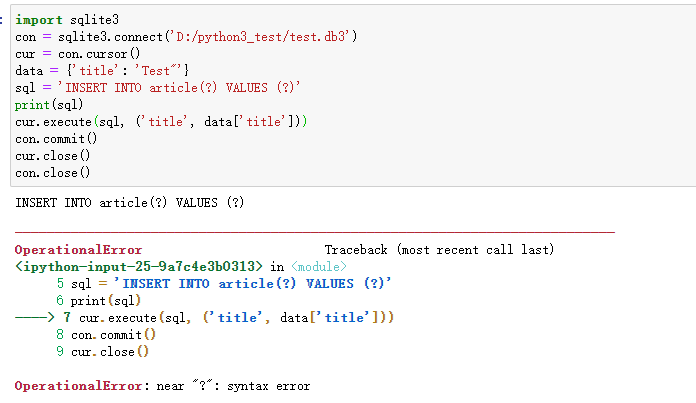Click the 'import sqlite3' code line
Image resolution: width=696 pixels, height=403 pixels.
67,20
